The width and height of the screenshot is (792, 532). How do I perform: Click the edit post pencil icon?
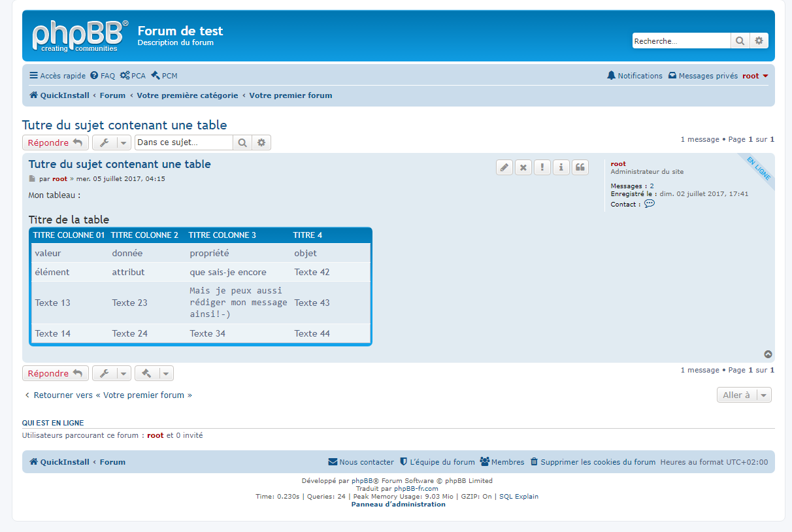504,167
